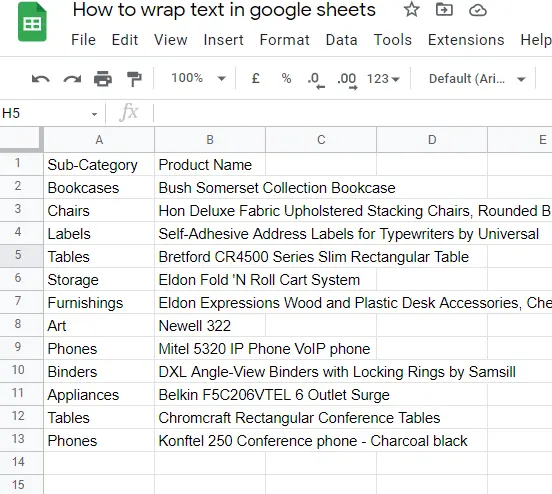
Task: Open the Format menu
Action: pos(284,40)
